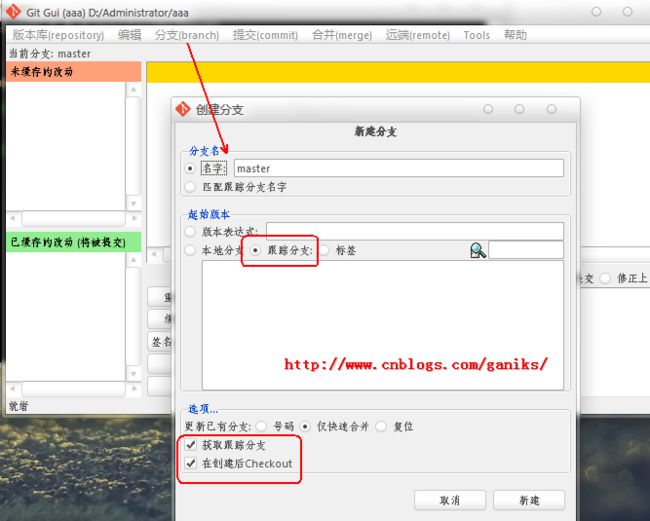Select 修正上 radio in Git Gui main window
This screenshot has width=650, height=521.
(x=605, y=278)
